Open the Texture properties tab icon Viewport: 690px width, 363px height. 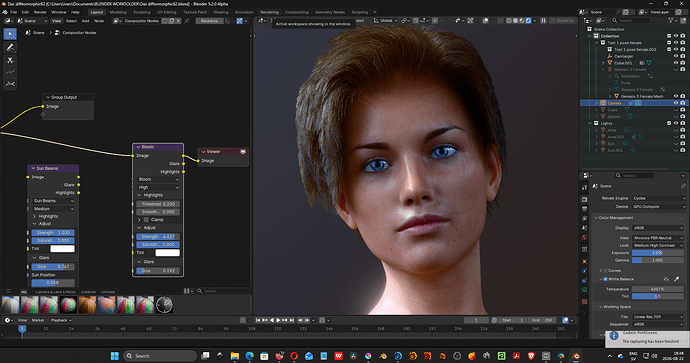click(584, 301)
